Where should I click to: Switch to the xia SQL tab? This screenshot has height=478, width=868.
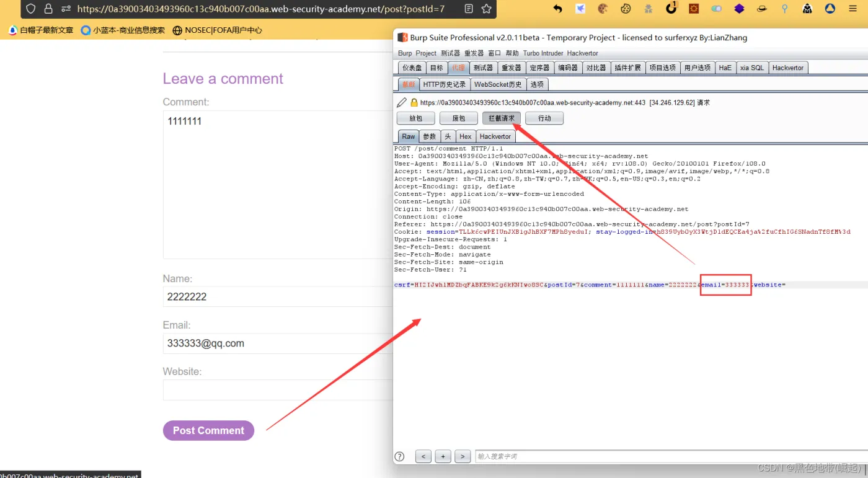point(751,68)
